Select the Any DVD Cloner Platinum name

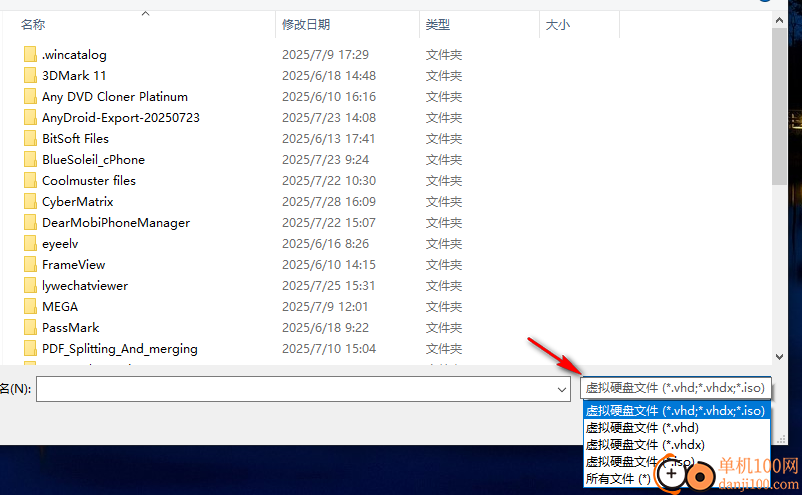point(115,97)
